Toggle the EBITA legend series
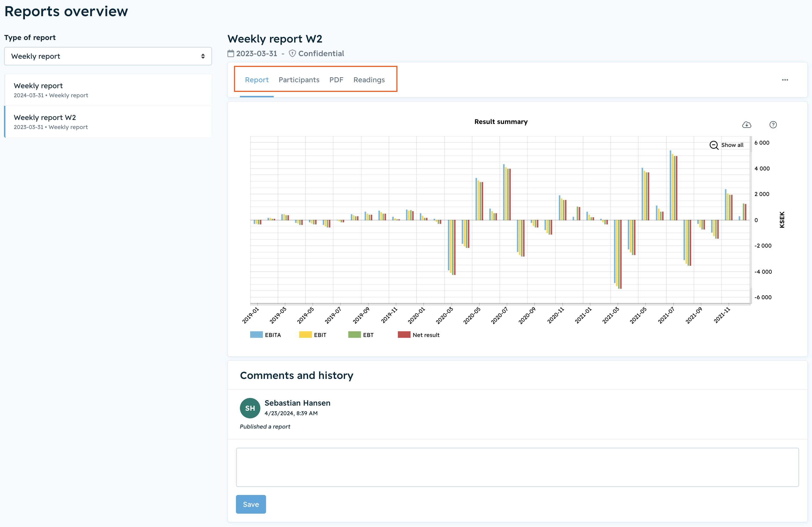The image size is (812, 527). pos(265,335)
